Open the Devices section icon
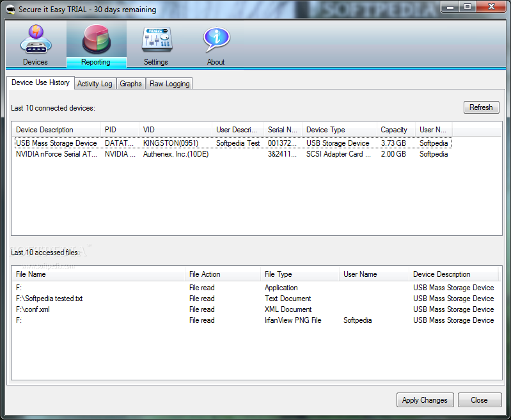This screenshot has height=420, width=511. pos(36,40)
